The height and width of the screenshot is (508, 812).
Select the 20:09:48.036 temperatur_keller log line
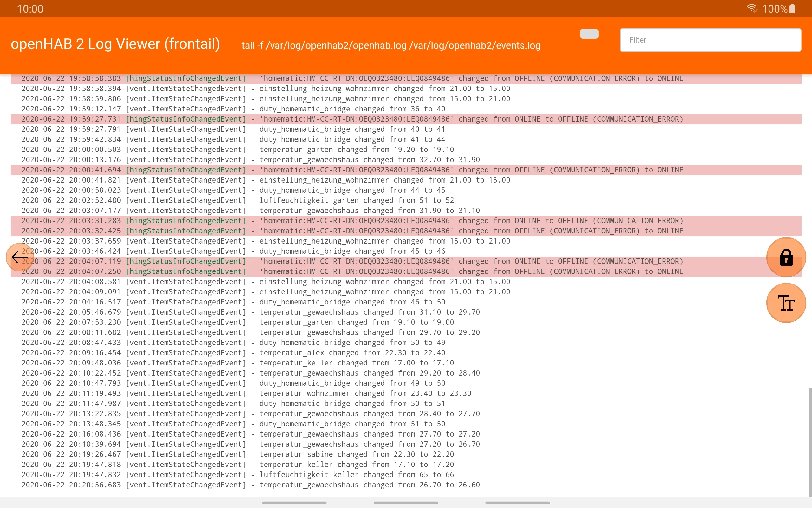pos(406,363)
